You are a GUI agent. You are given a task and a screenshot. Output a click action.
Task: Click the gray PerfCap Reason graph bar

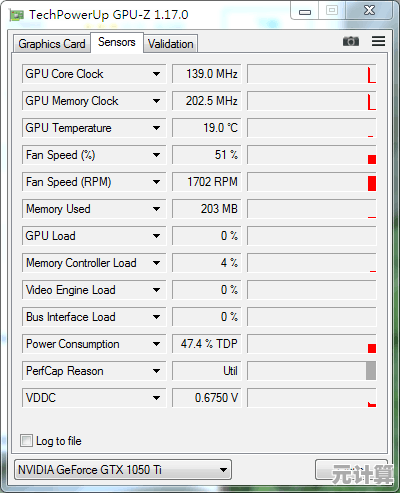(371, 371)
